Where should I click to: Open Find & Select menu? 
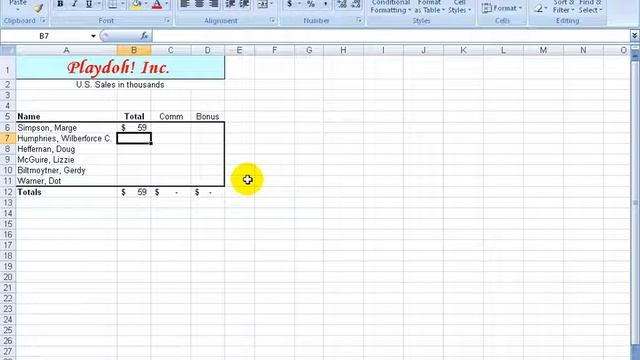pos(590,6)
